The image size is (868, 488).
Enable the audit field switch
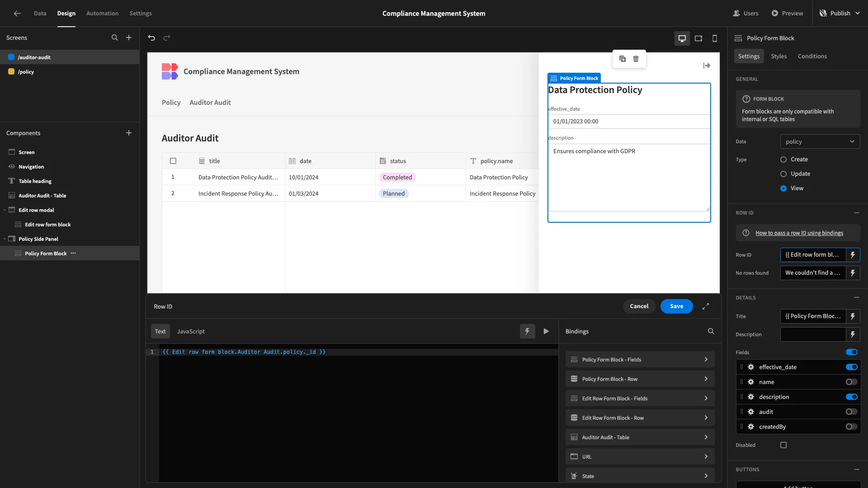tap(852, 412)
